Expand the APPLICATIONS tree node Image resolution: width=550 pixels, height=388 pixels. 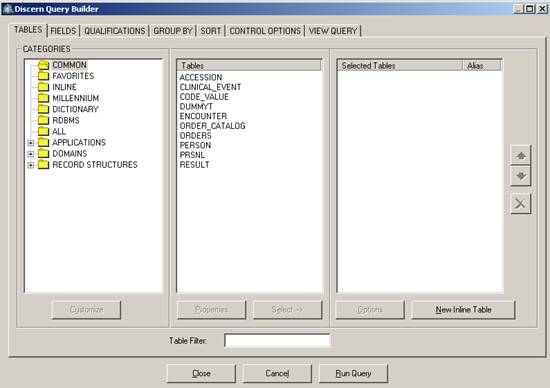(x=31, y=143)
